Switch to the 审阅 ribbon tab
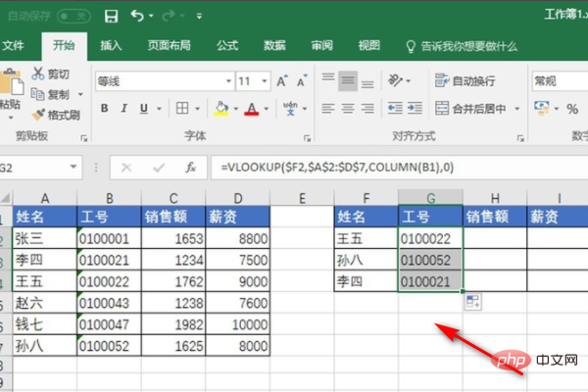Image resolution: width=588 pixels, height=392 pixels. (321, 45)
